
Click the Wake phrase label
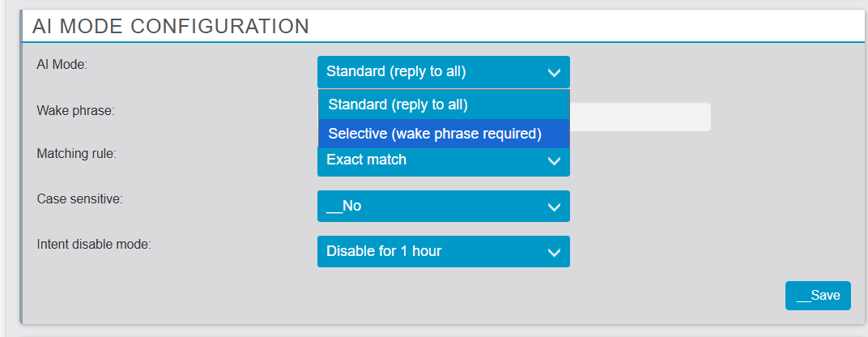(76, 110)
